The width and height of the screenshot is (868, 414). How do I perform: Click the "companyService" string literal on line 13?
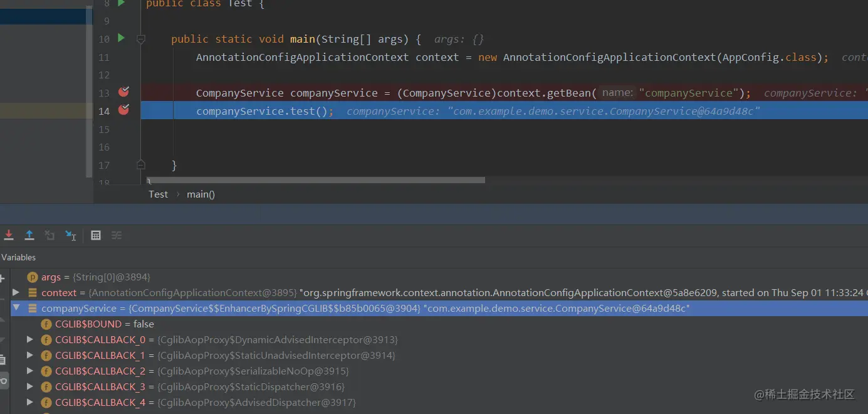[x=689, y=93]
